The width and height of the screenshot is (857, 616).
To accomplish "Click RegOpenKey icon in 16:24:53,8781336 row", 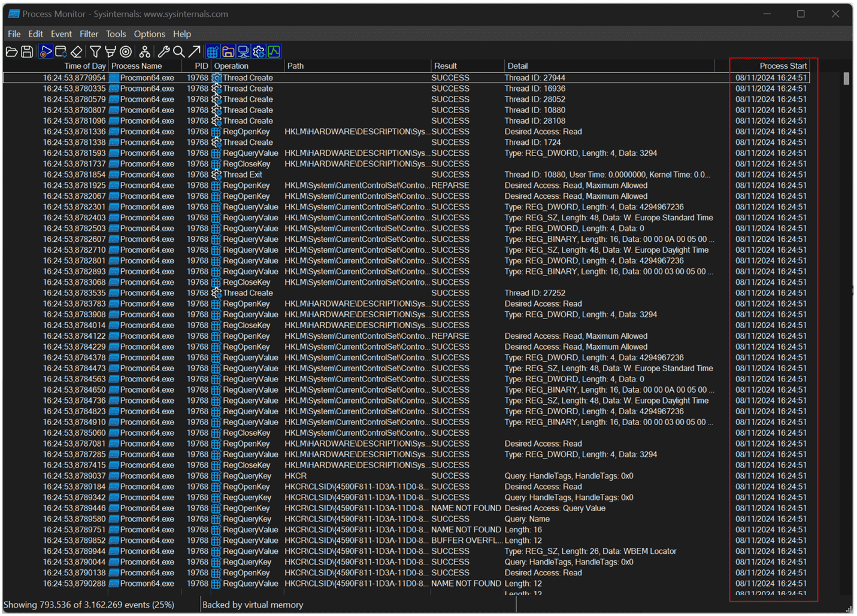I will tap(217, 132).
